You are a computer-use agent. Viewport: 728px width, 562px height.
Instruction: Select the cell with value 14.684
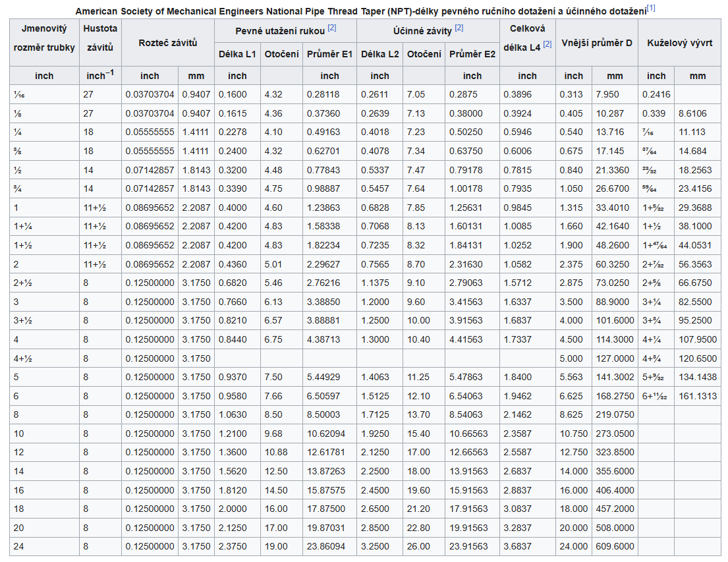698,151
